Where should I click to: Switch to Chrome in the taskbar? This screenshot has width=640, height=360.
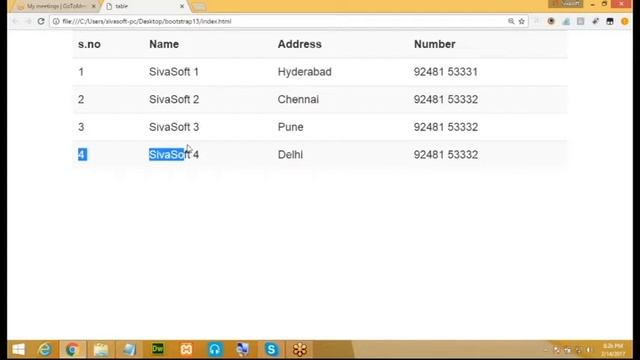[x=72, y=349]
